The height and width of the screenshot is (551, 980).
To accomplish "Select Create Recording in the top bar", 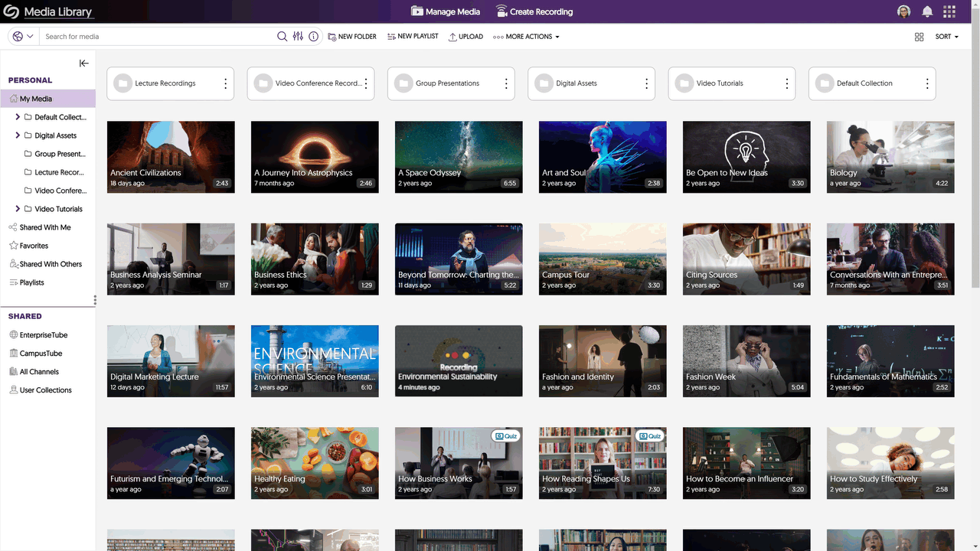I will tap(534, 11).
